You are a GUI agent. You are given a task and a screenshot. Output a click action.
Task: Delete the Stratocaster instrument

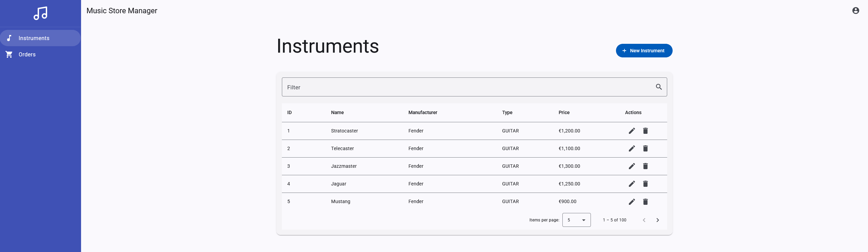[x=645, y=131]
